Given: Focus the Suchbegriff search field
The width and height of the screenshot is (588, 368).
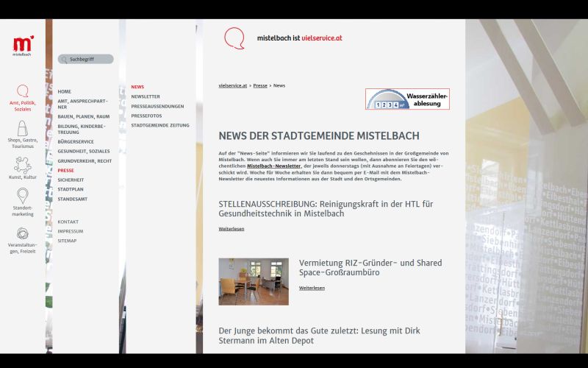Looking at the screenshot, I should 85,59.
